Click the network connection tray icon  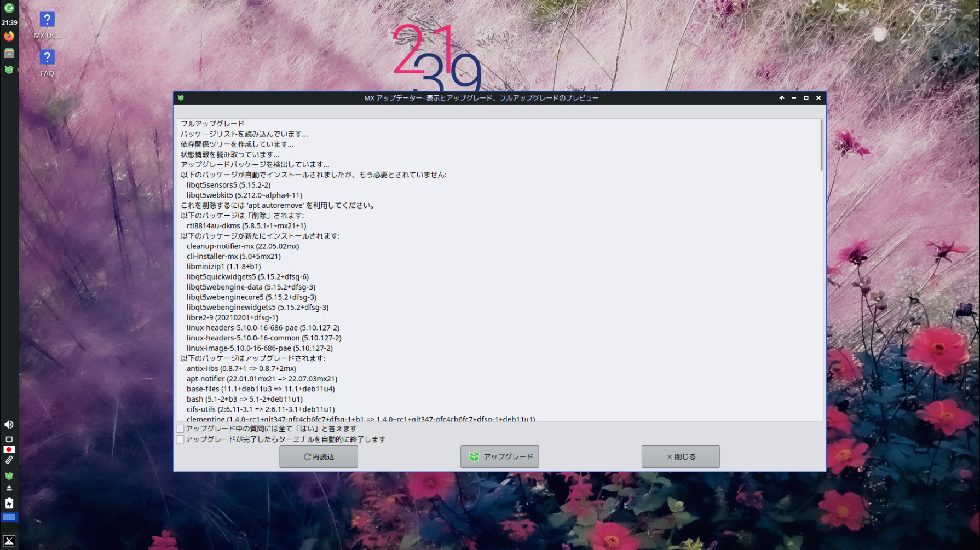[9, 439]
